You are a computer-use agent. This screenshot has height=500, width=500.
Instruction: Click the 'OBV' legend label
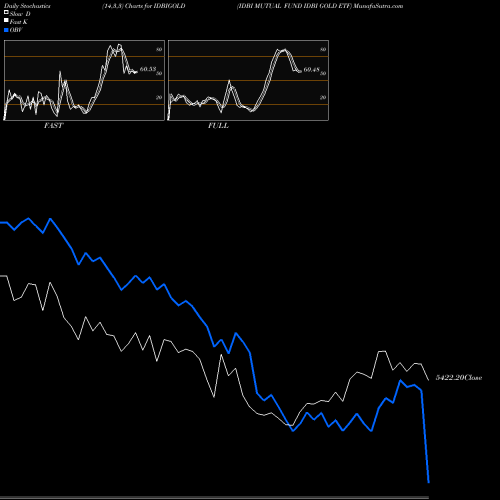tap(16, 30)
